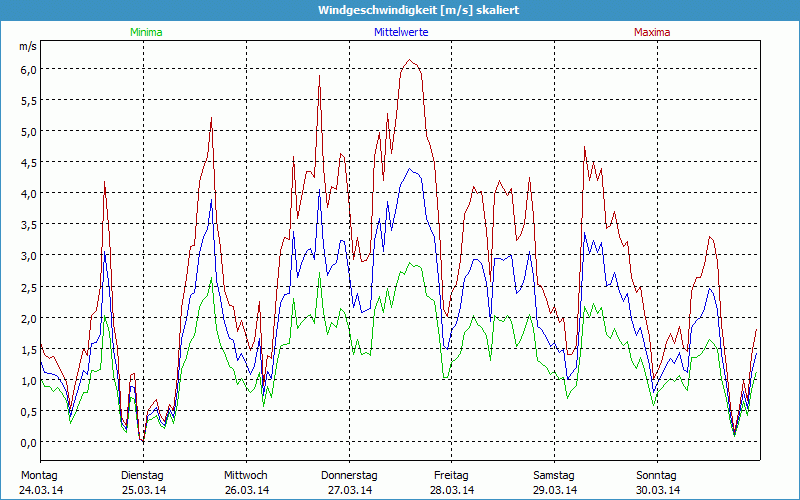Click the red Maxima peak above 6,0 on Donnerstag
The height and width of the screenshot is (500, 800).
click(x=410, y=60)
